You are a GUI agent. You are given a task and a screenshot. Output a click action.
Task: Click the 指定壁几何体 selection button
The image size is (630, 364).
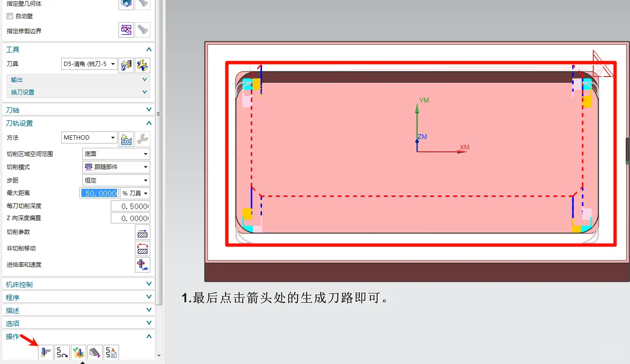pos(126,4)
